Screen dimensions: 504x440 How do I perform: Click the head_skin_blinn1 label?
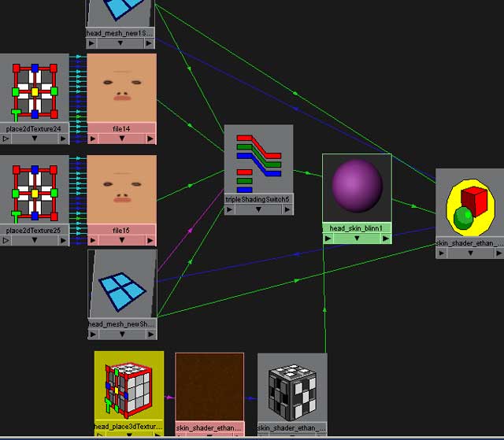pos(356,228)
